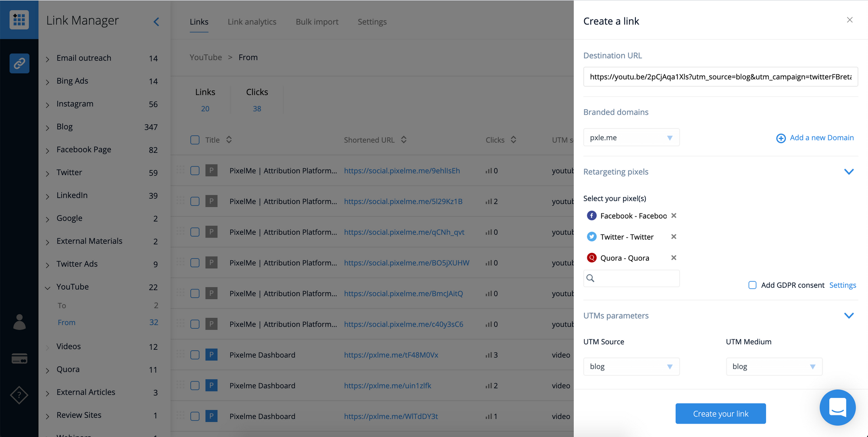The height and width of the screenshot is (437, 868).
Task: Remove the Quora pixel from selection
Action: tap(674, 258)
